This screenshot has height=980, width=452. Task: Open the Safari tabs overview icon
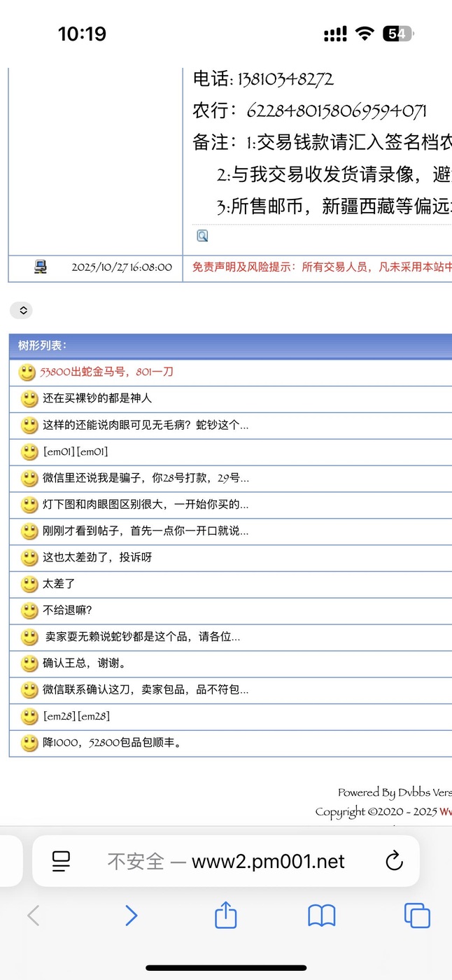[417, 915]
